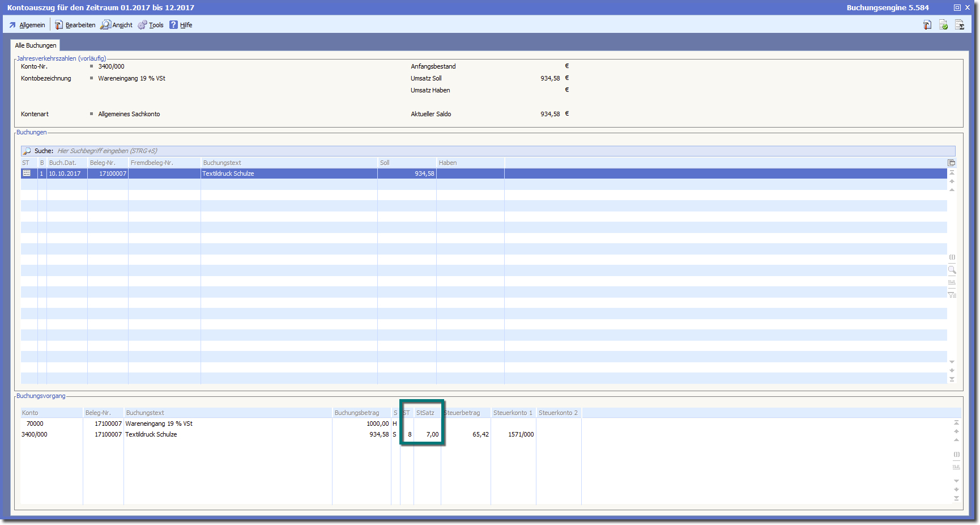Click the document with green checkmark icon
The height and width of the screenshot is (525, 980).
tap(943, 25)
